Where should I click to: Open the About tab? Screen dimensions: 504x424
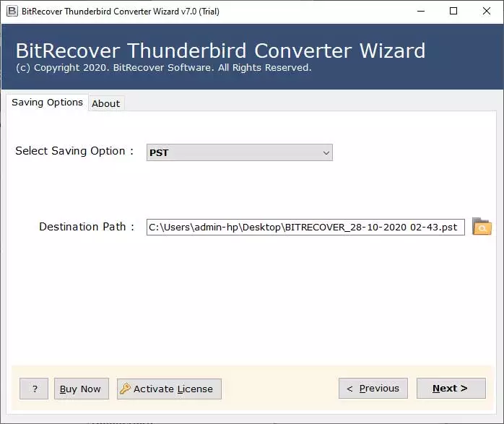pos(105,103)
